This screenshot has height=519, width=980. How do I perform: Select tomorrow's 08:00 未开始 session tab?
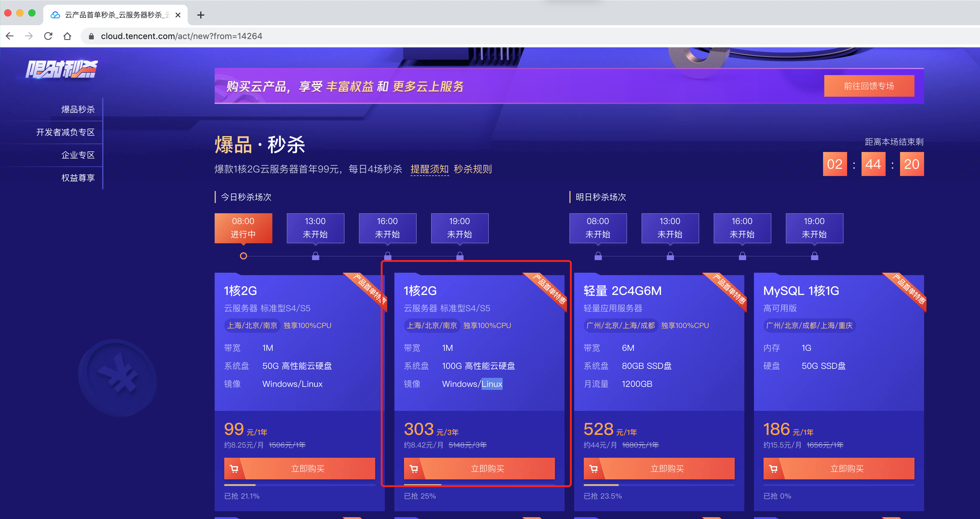click(x=598, y=228)
